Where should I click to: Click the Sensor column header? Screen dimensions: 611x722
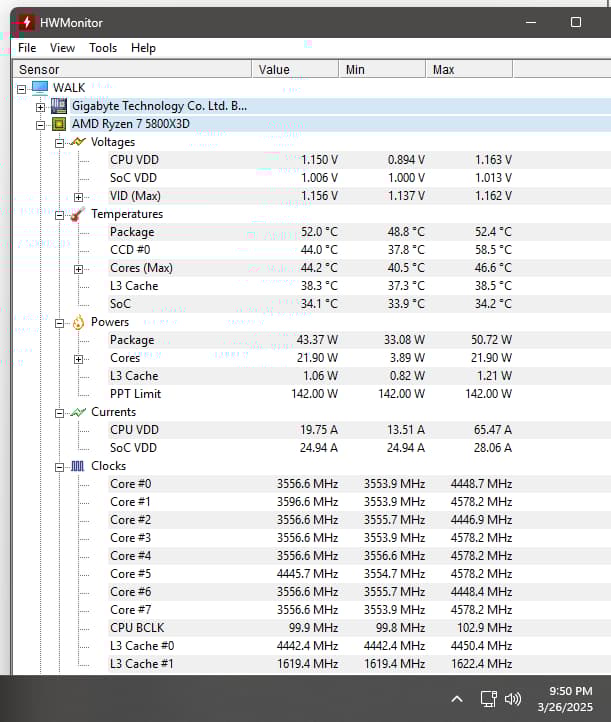click(x=130, y=70)
